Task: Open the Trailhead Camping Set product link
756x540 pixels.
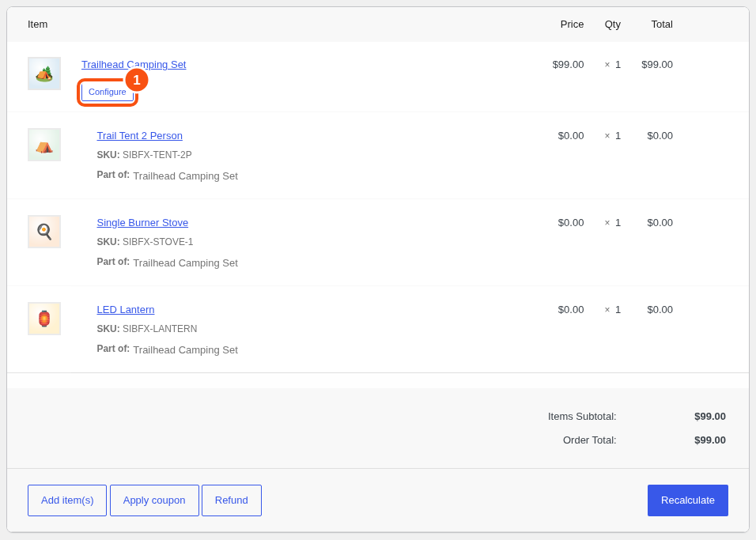Action: [134, 65]
